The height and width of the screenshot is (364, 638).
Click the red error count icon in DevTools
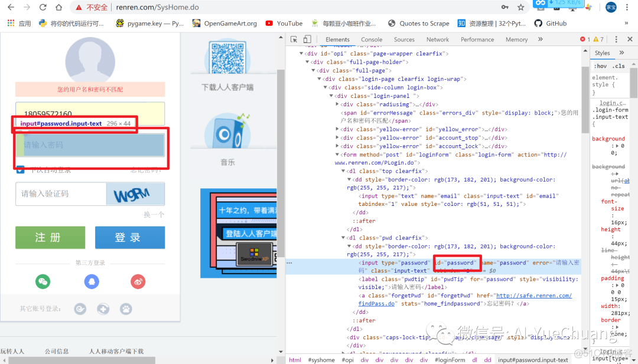click(582, 40)
